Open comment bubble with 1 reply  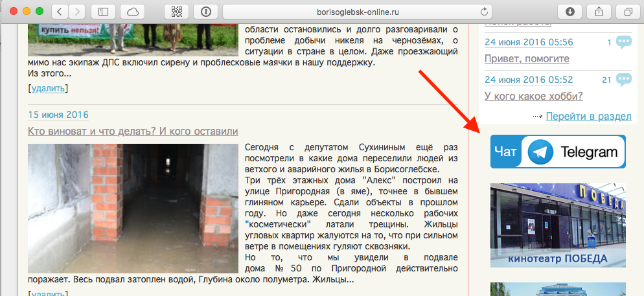pos(624,42)
